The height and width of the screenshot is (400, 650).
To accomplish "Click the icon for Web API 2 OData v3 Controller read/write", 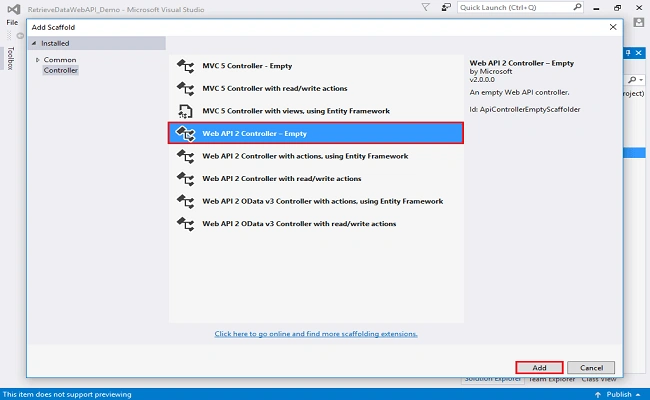I will pyautogui.click(x=185, y=224).
